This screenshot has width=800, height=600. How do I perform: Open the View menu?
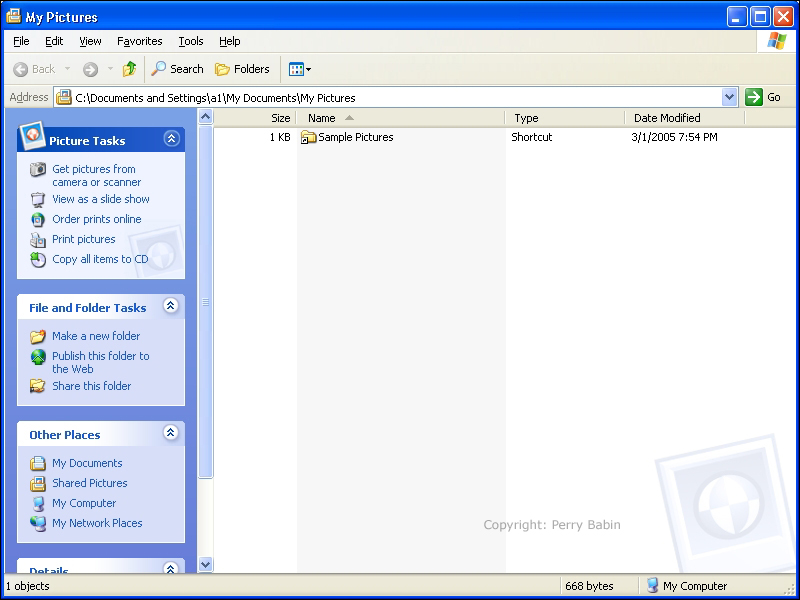point(90,41)
